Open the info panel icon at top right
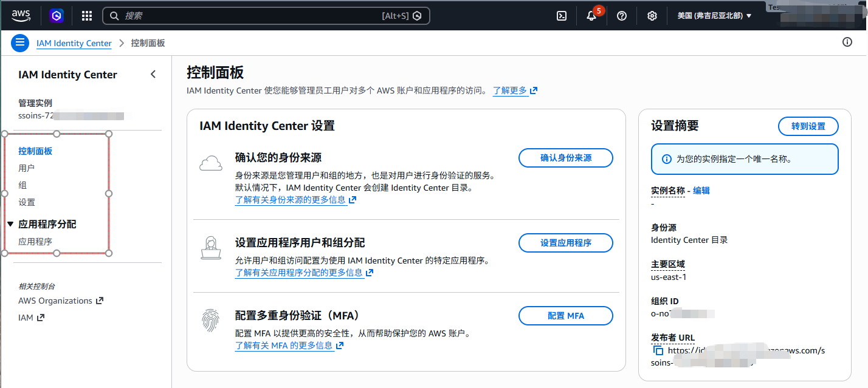This screenshot has width=868, height=388. [x=847, y=42]
